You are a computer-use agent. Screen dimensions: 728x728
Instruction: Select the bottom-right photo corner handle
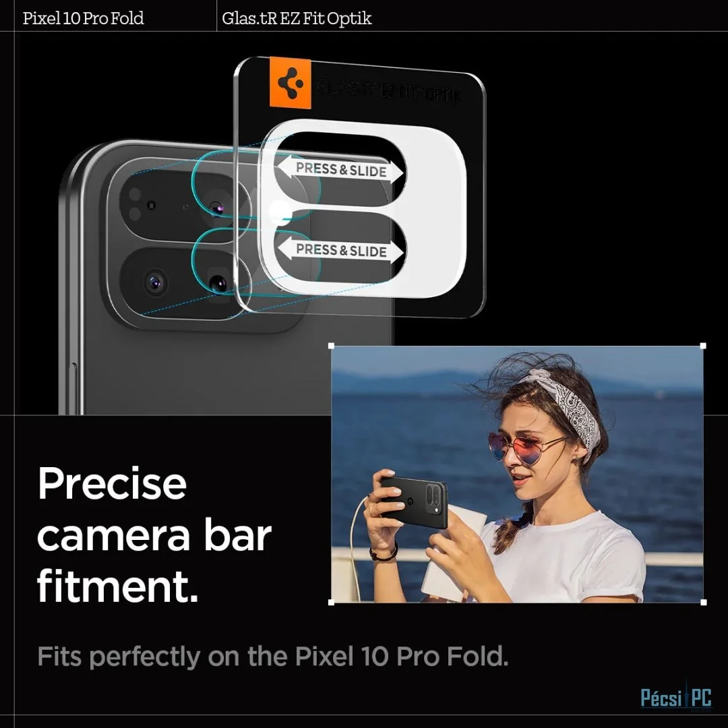(x=703, y=602)
